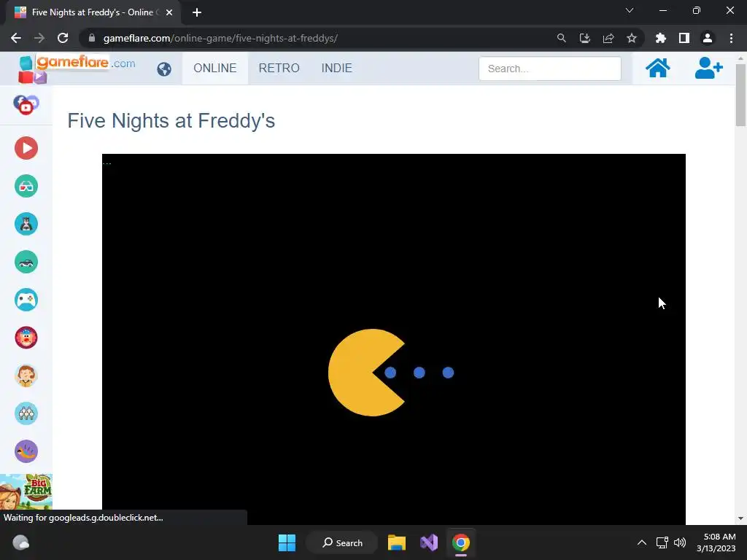Image resolution: width=747 pixels, height=560 pixels.
Task: Open the Windows Start menu
Action: (x=287, y=542)
